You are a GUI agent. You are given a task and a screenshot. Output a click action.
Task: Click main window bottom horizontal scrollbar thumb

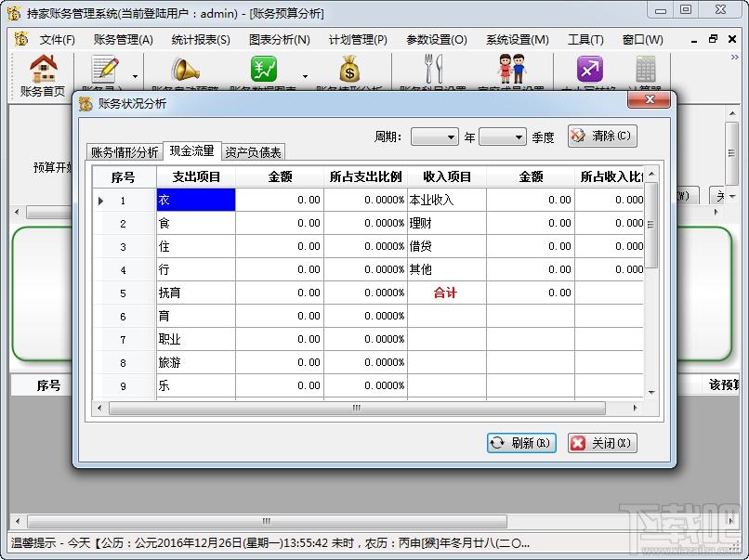(x=267, y=521)
